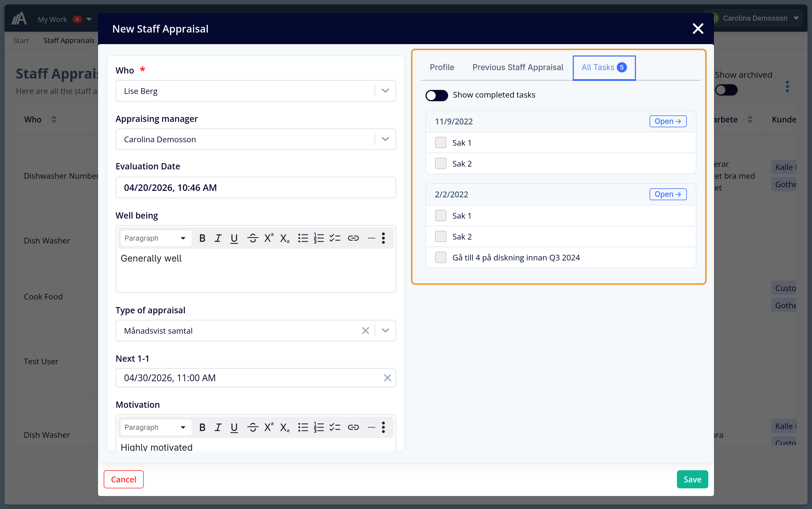The image size is (812, 509).
Task: Toggle the Show archived switch
Action: pos(726,90)
